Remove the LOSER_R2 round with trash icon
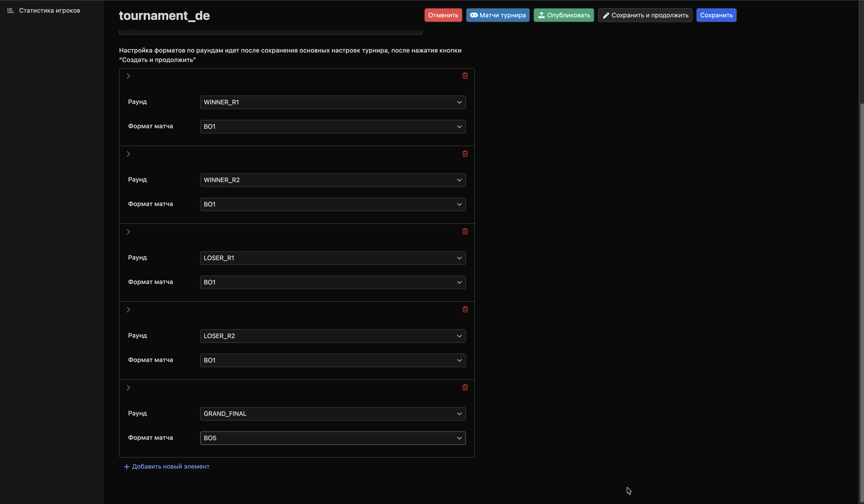The width and height of the screenshot is (864, 504). tap(465, 309)
